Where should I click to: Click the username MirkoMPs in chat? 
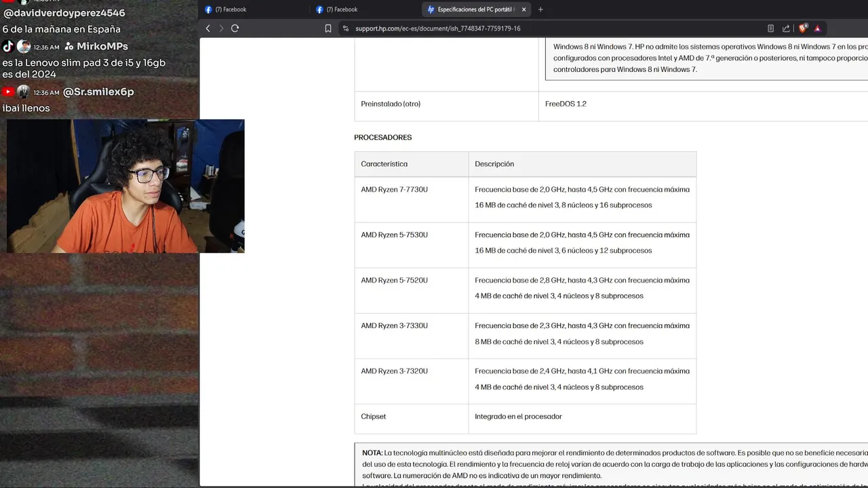click(102, 46)
